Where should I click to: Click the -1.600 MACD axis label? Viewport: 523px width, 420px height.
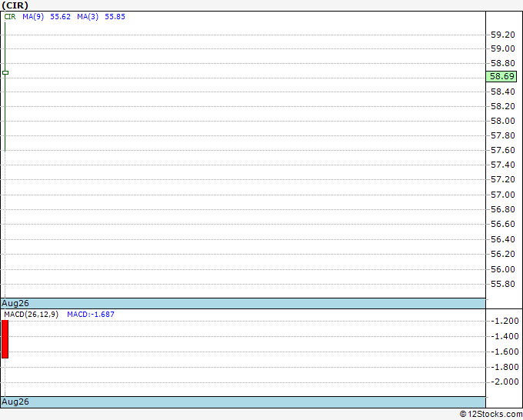(x=505, y=352)
